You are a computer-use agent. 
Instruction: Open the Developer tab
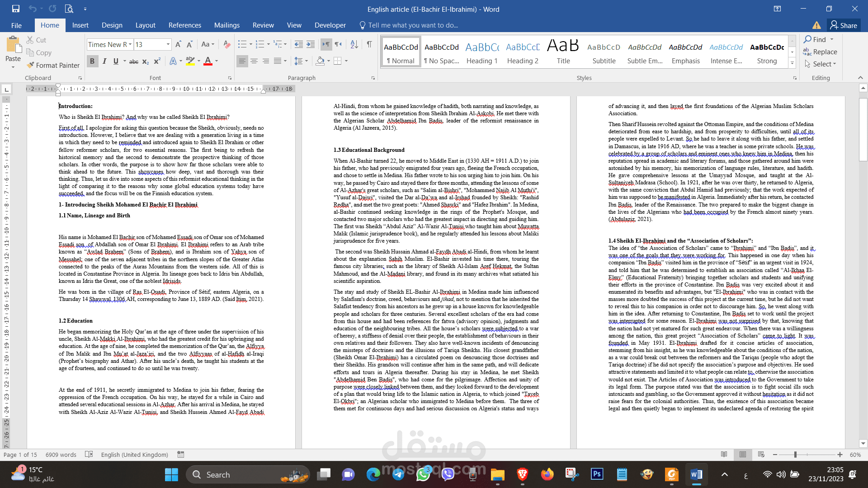tap(330, 25)
